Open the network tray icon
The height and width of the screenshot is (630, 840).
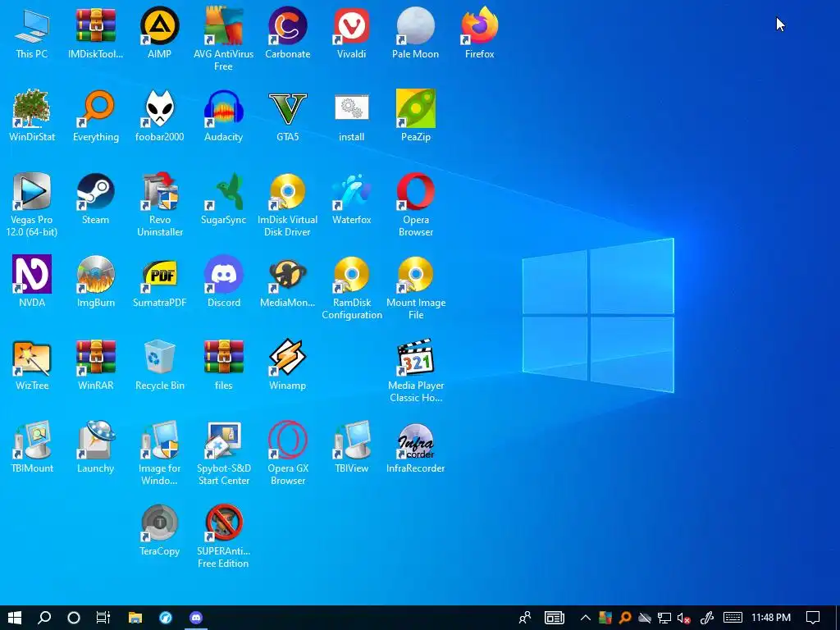coord(664,619)
